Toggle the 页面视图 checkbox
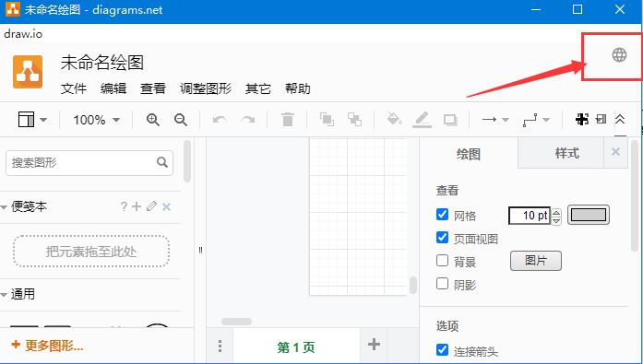Screen dimensions: 643x364 (442, 237)
